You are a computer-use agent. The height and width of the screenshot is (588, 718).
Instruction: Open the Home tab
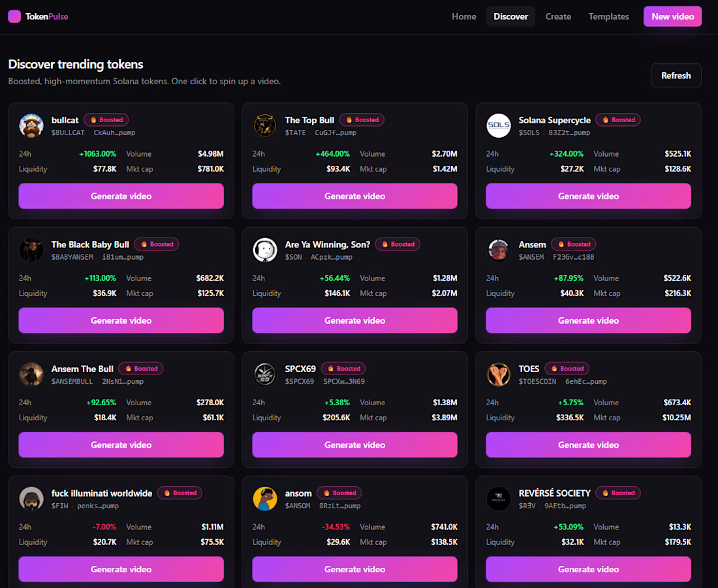pyautogui.click(x=464, y=16)
